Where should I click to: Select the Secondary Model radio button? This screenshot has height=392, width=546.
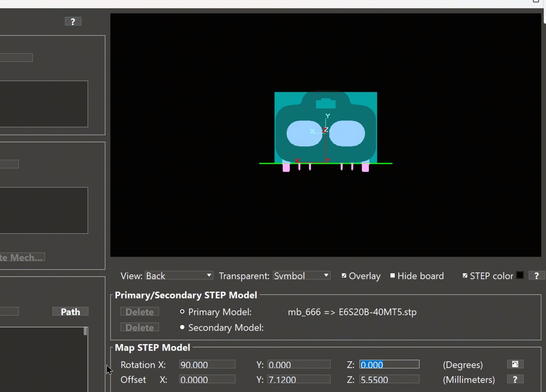coord(182,327)
